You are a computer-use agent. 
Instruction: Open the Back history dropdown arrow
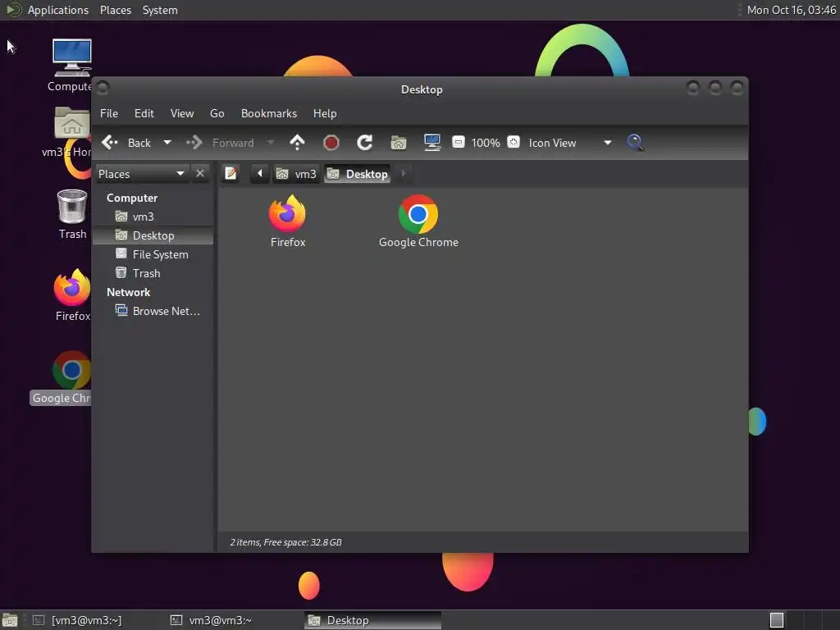tap(167, 143)
